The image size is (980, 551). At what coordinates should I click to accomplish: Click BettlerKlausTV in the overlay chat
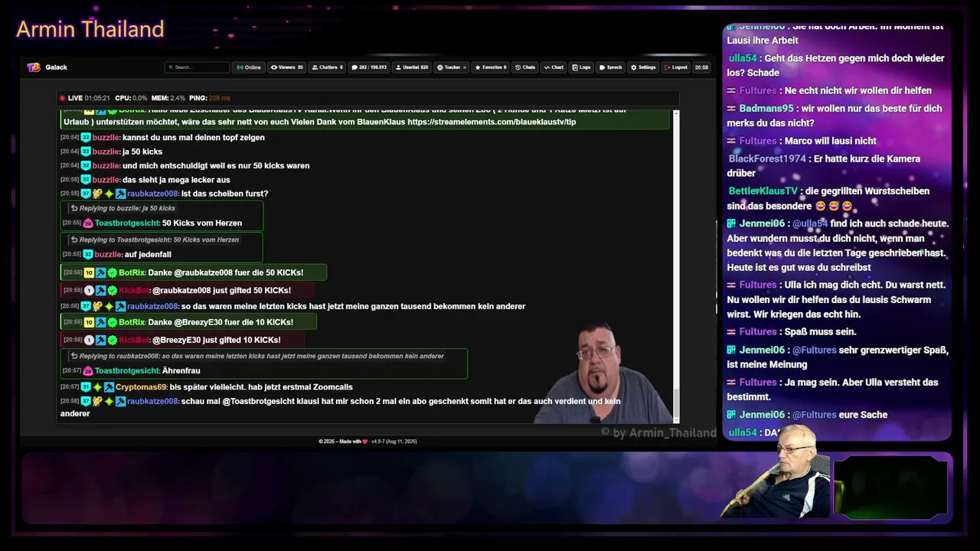[x=763, y=191]
